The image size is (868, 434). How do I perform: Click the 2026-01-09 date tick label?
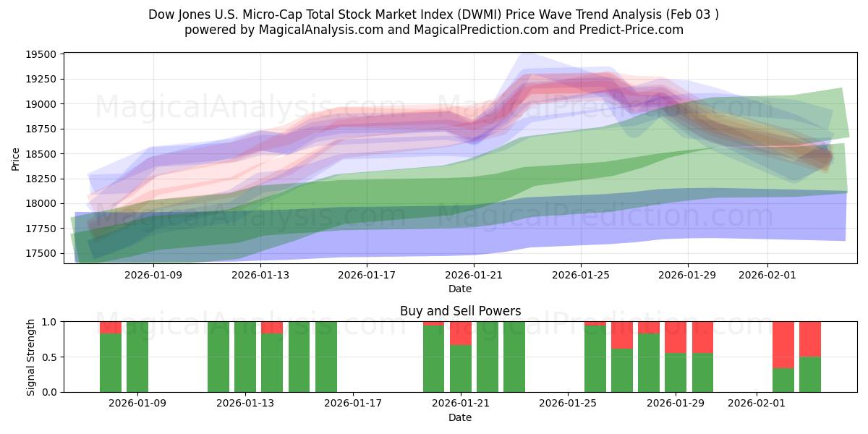[x=153, y=273]
